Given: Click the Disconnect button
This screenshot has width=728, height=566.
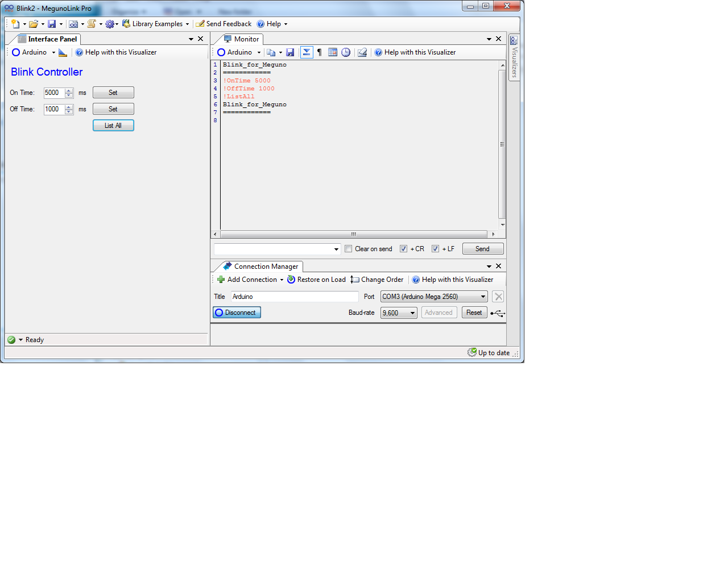Looking at the screenshot, I should tap(237, 313).
